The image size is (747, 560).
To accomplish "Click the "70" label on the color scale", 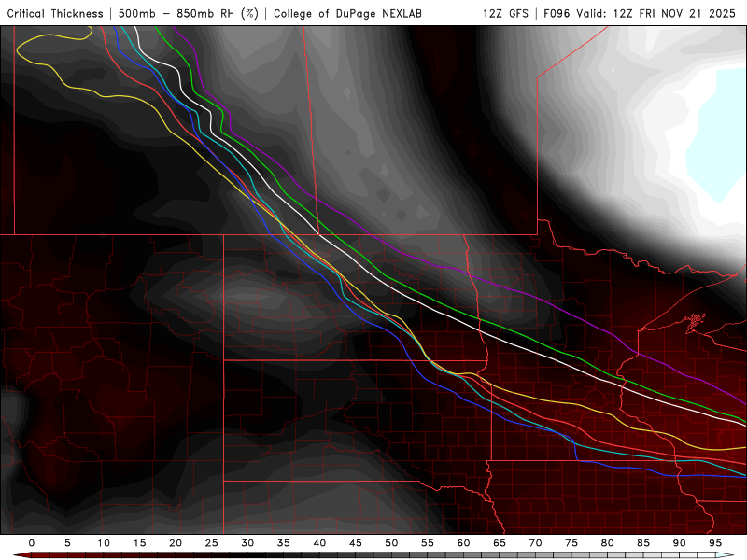I will pyautogui.click(x=535, y=543).
